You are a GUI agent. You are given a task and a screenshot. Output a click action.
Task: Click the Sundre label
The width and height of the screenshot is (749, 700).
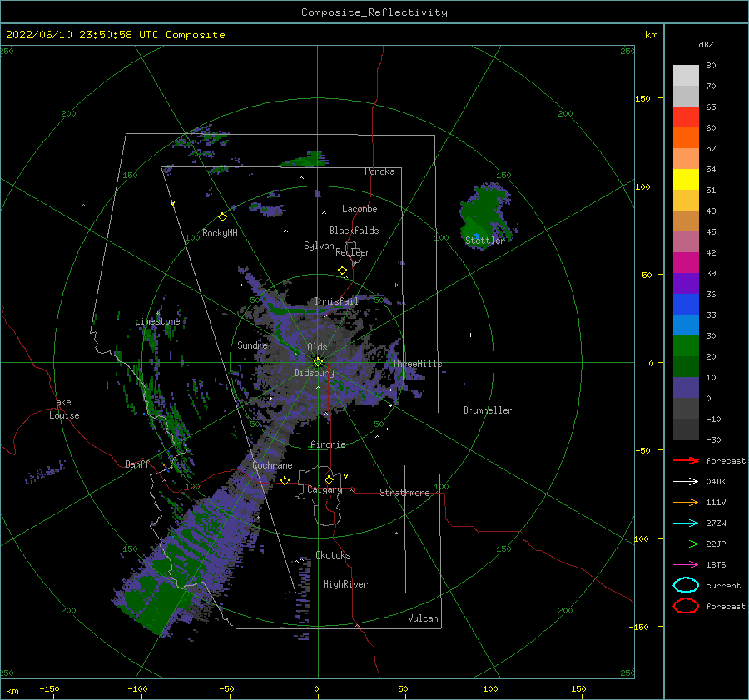252,345
